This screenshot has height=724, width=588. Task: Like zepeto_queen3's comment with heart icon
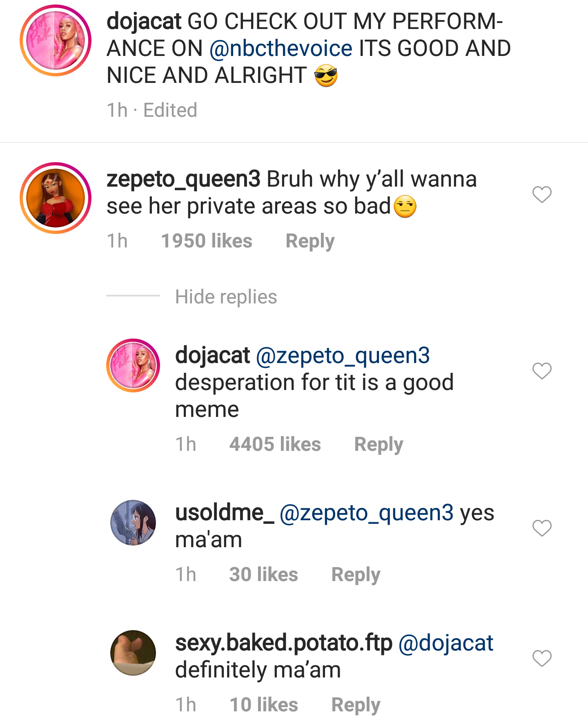542,194
